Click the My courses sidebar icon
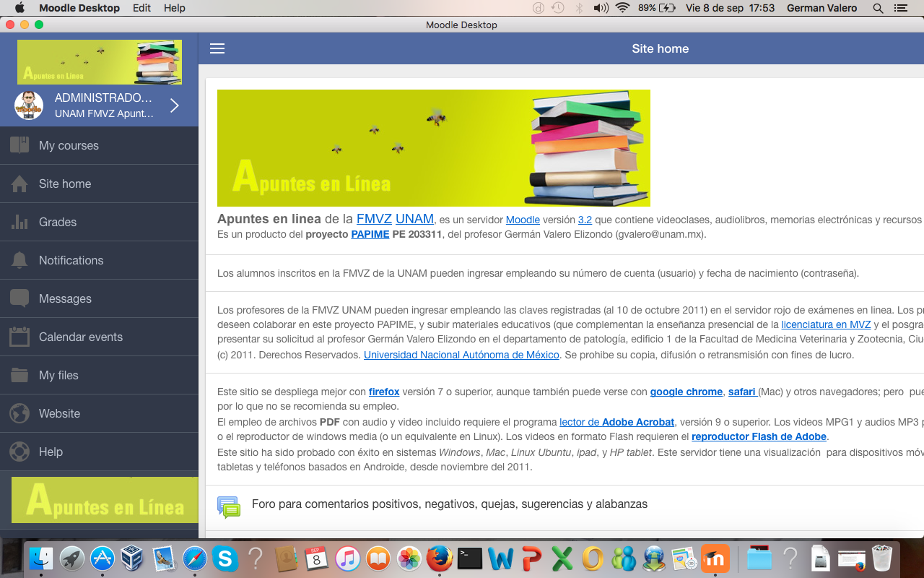 pyautogui.click(x=19, y=145)
